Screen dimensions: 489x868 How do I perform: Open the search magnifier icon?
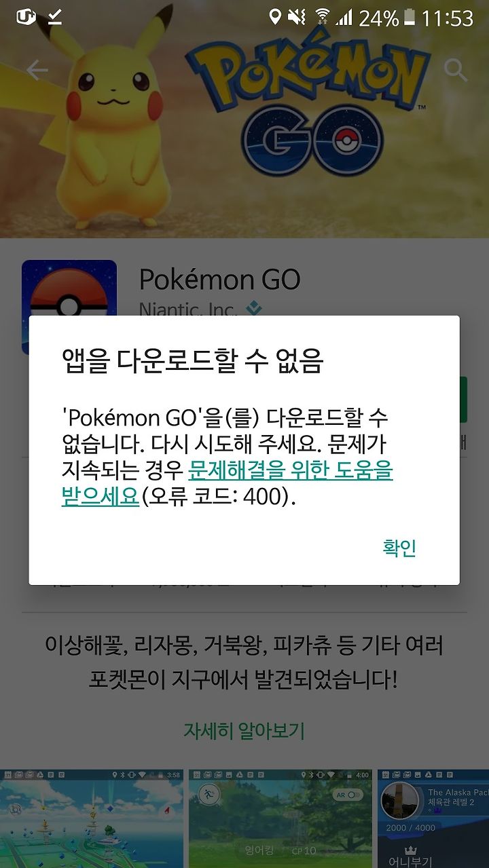(x=455, y=70)
